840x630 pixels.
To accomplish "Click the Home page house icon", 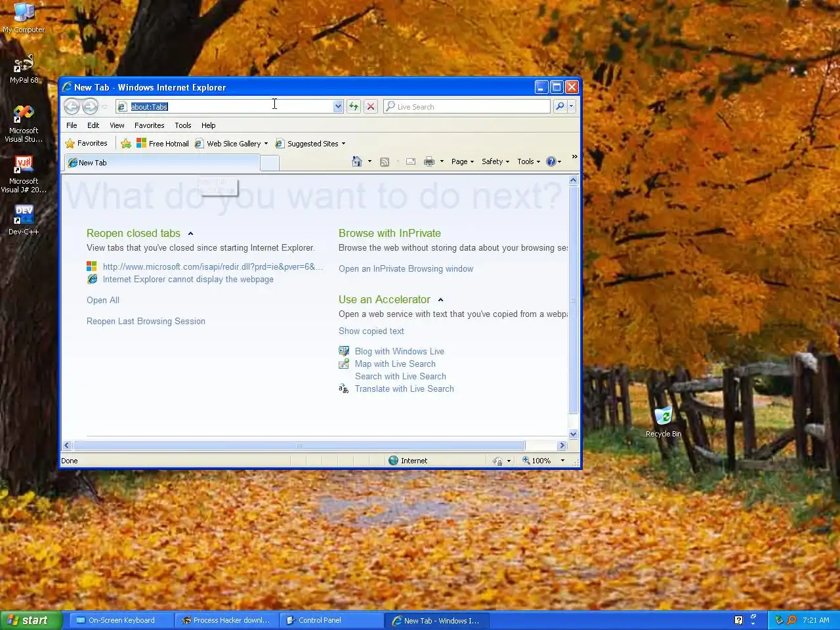I will 357,161.
